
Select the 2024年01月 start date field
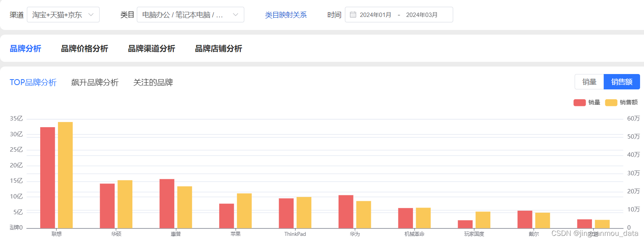(x=376, y=15)
